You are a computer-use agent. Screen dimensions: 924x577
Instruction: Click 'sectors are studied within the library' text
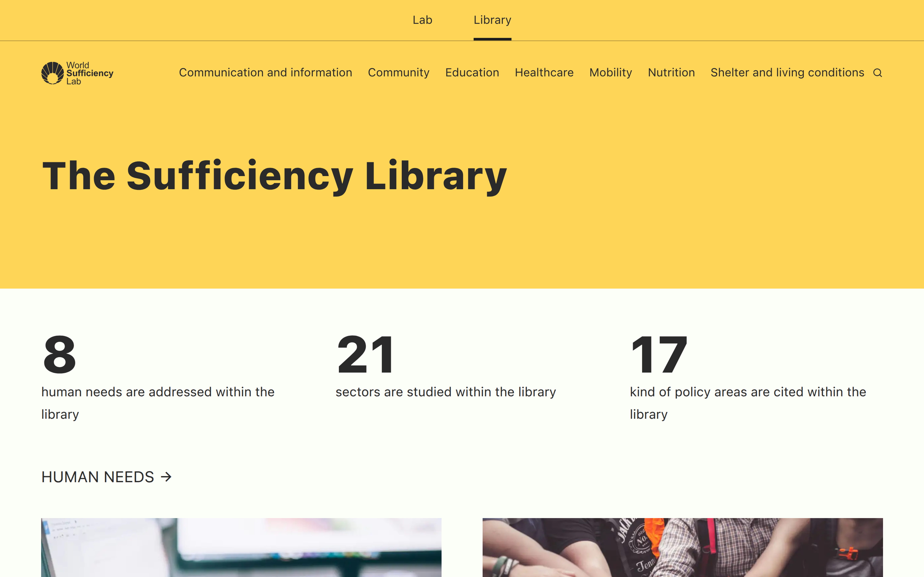[446, 392]
